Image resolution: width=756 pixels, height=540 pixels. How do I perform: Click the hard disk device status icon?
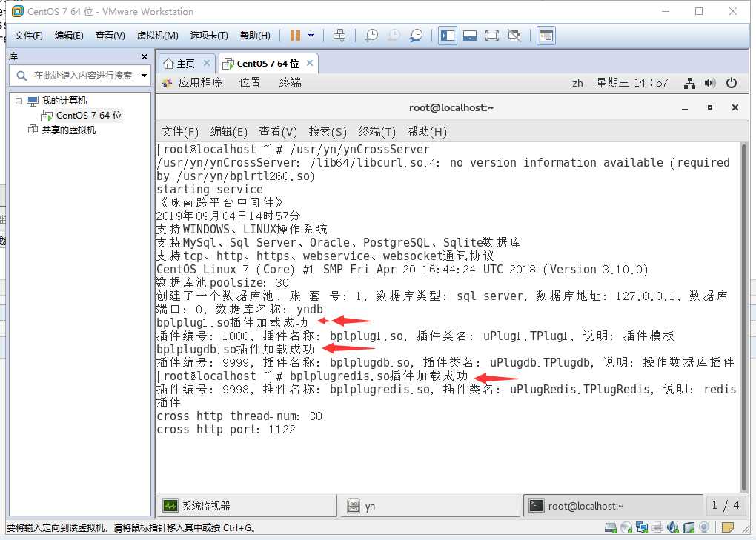coord(611,528)
